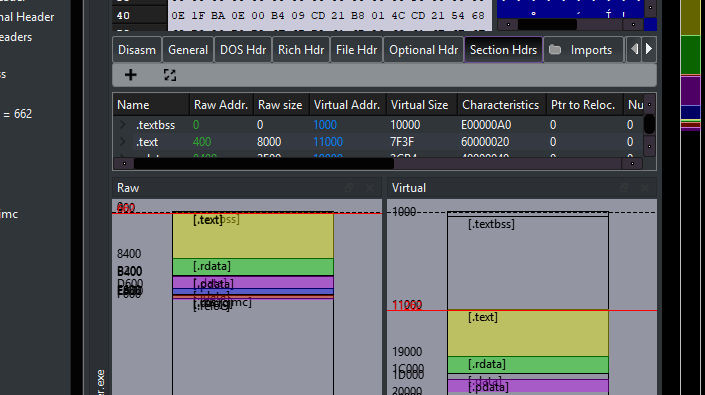Open the Imports tab
Image resolution: width=705 pixels, height=395 pixels.
[583, 50]
